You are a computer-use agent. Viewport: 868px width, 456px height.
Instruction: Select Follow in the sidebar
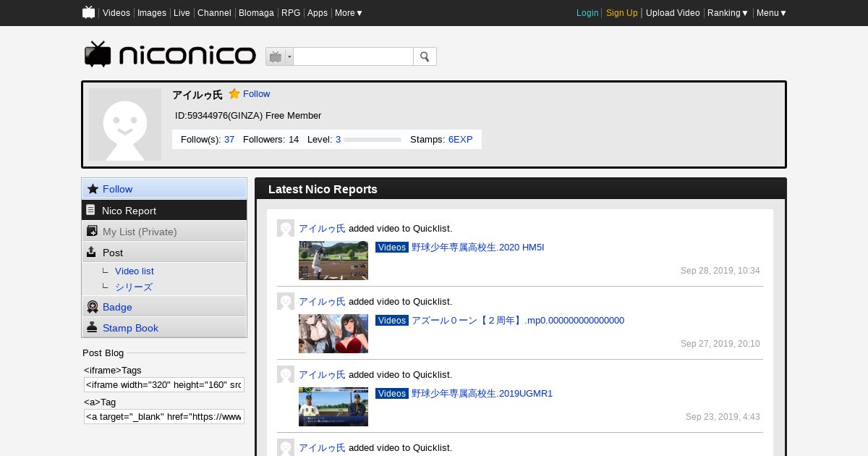(x=164, y=189)
